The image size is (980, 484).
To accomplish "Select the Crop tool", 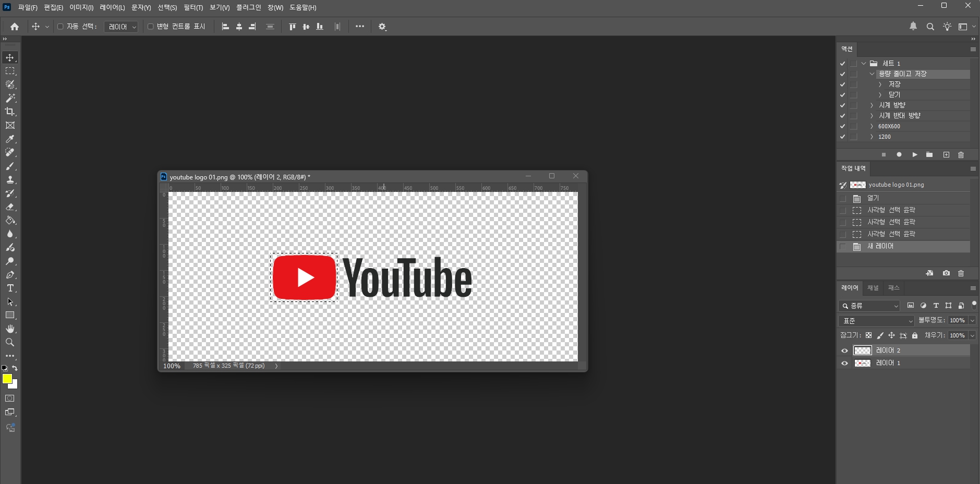I will (10, 112).
